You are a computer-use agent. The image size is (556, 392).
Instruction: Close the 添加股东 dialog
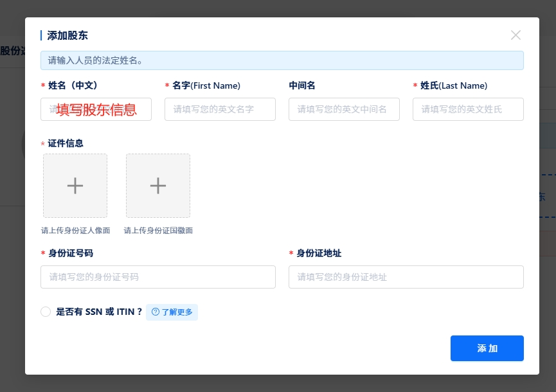tap(516, 35)
